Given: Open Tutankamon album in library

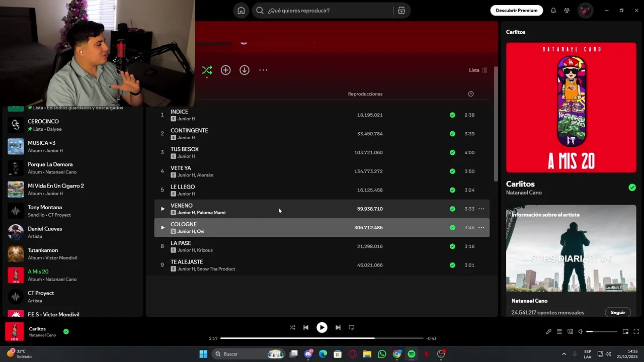Looking at the screenshot, I should click(x=73, y=254).
